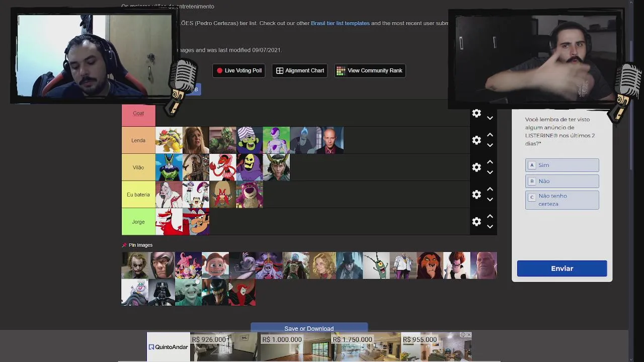Pick Mojo Jojo image in Lenda tier

pos(249,140)
